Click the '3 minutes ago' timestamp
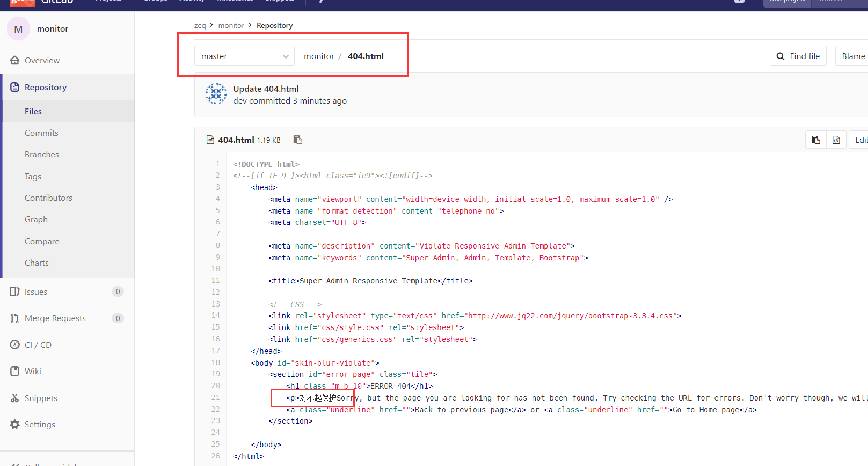The height and width of the screenshot is (466, 868). (x=319, y=100)
